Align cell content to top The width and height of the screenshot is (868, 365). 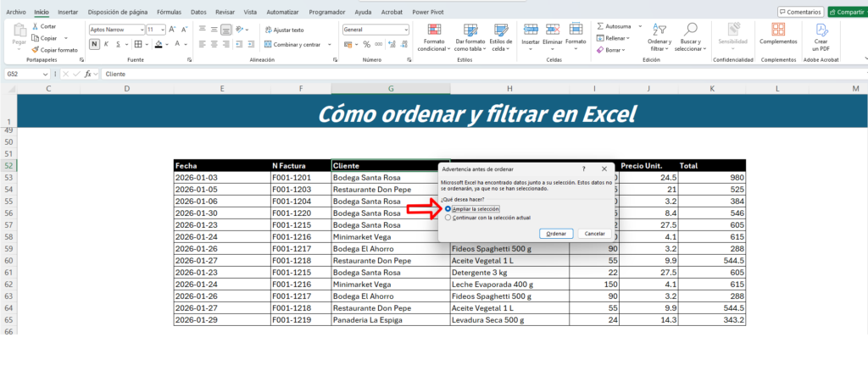click(x=202, y=30)
